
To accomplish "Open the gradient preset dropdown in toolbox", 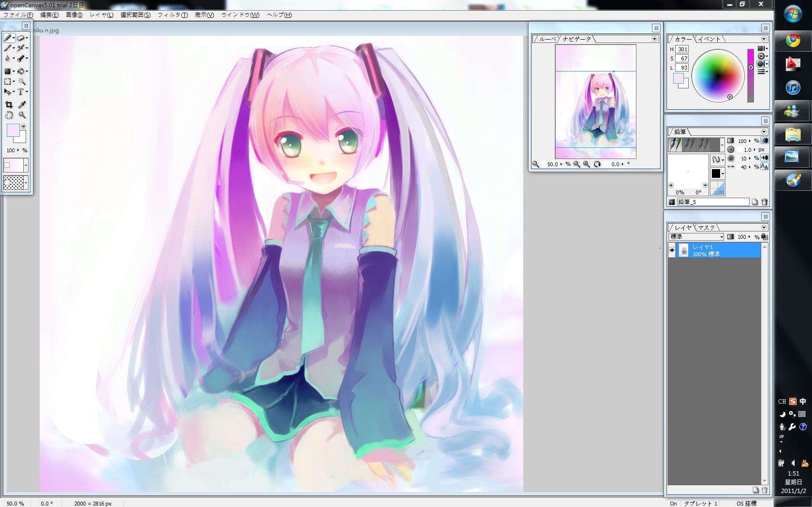I will tap(26, 166).
